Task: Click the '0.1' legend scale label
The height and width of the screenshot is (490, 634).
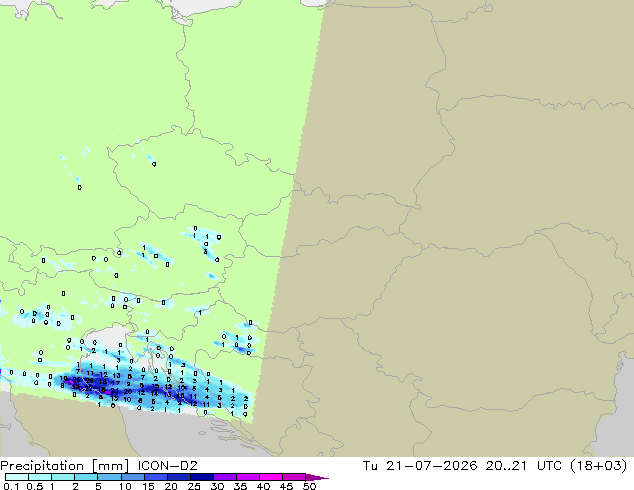Action: click(x=12, y=486)
